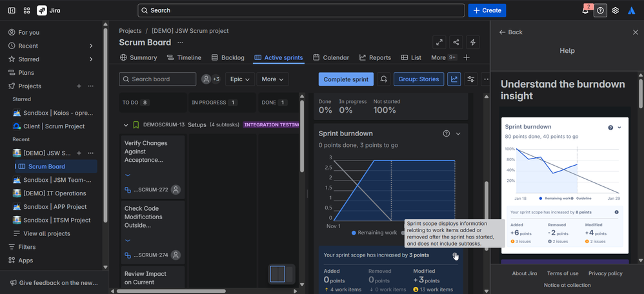Switch to the Summary tab
This screenshot has height=294, width=644.
pos(138,57)
